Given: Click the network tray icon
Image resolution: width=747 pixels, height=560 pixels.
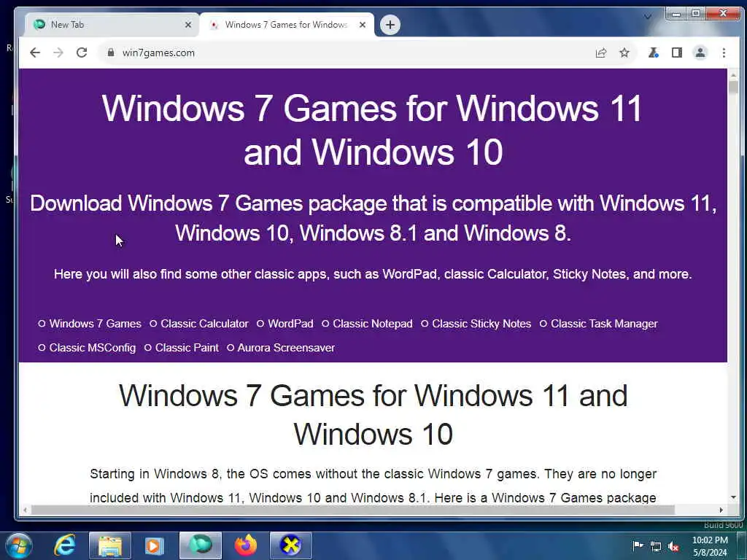Looking at the screenshot, I should pyautogui.click(x=656, y=546).
